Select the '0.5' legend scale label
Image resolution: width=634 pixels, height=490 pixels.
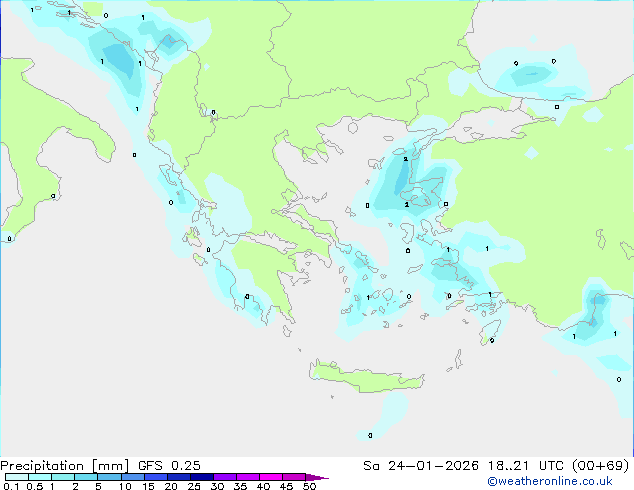click(35, 486)
